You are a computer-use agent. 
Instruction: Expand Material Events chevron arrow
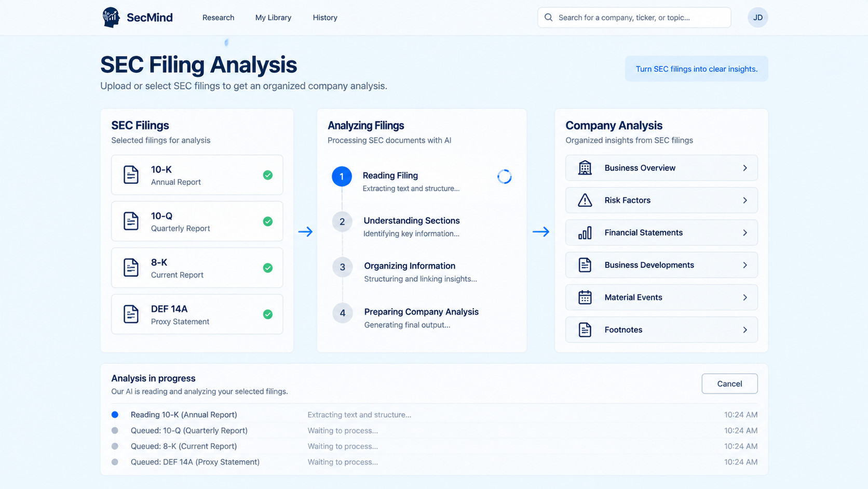click(745, 297)
